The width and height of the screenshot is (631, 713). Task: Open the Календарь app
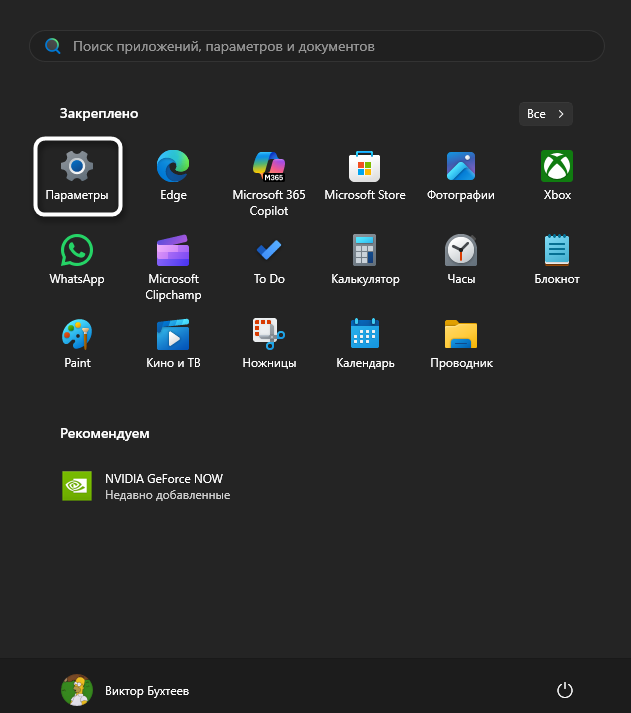pos(365,344)
